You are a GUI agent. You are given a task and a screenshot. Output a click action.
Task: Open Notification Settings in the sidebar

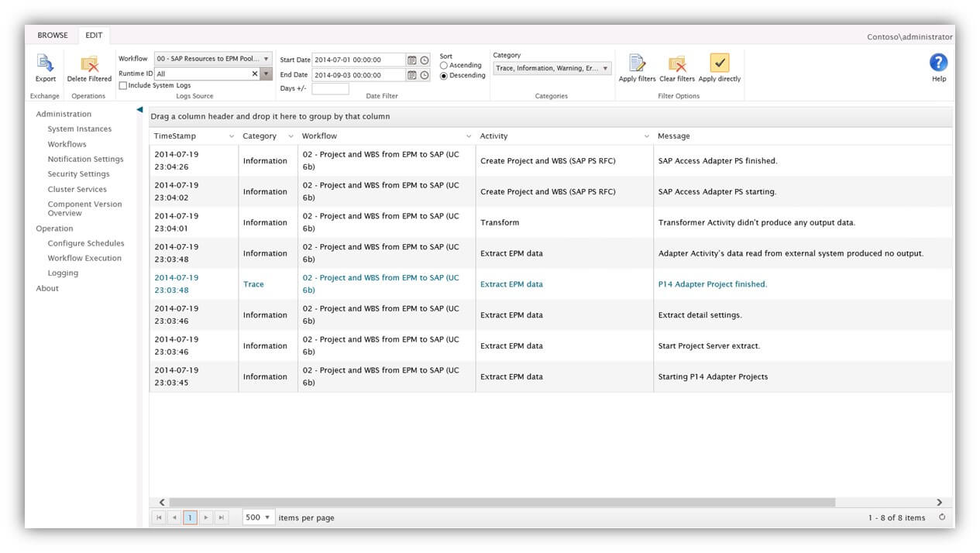click(x=85, y=159)
